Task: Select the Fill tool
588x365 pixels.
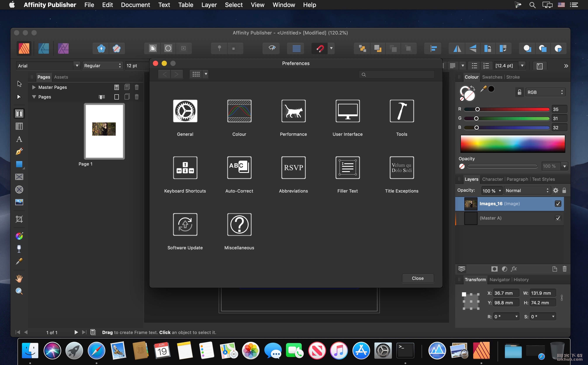Action: coord(19,236)
